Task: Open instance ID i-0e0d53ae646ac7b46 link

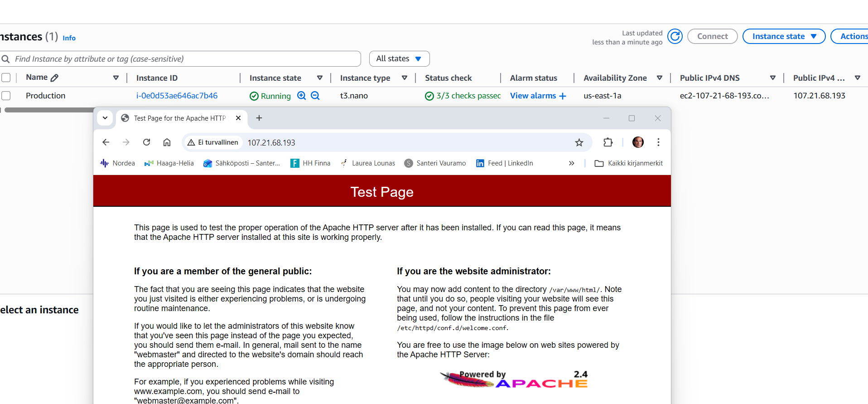Action: pos(177,96)
